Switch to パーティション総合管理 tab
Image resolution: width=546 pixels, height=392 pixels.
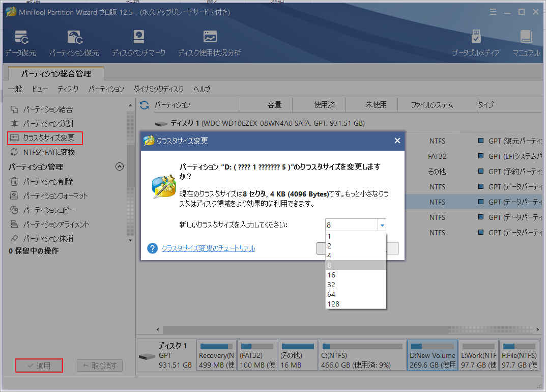(56, 73)
